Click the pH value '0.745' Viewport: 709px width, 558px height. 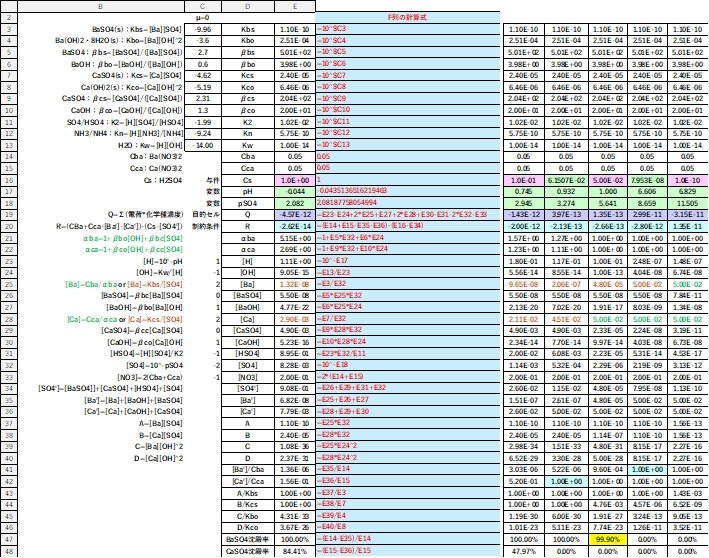(524, 191)
